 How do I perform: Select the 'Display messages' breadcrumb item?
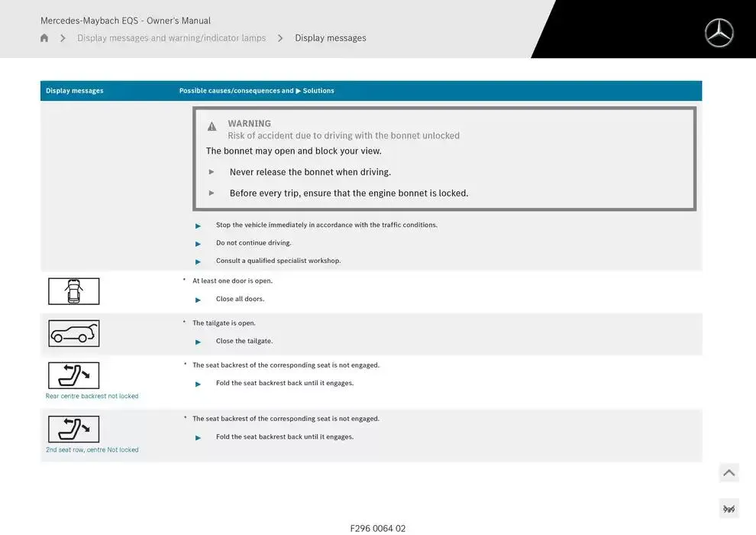(330, 38)
